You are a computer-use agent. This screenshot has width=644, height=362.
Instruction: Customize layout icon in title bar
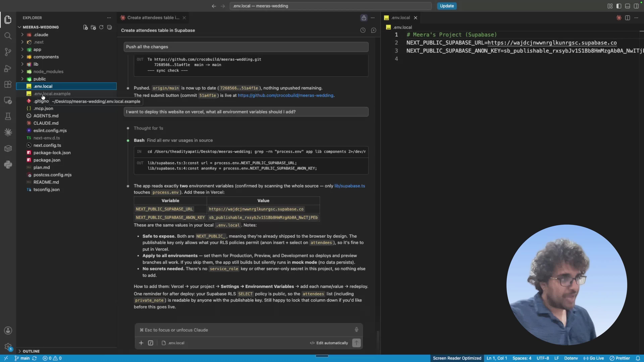[x=610, y=6]
